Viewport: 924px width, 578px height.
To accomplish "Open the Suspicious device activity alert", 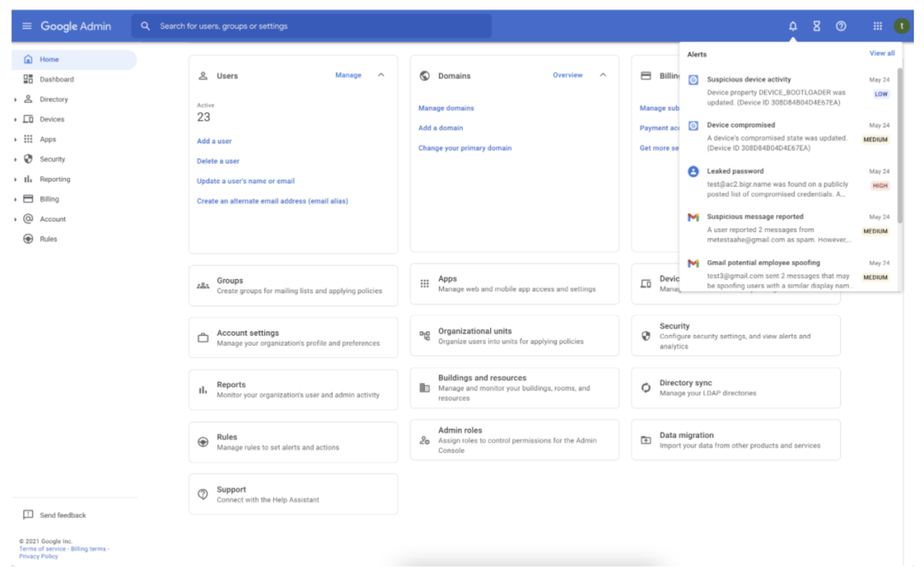I will pyautogui.click(x=789, y=90).
